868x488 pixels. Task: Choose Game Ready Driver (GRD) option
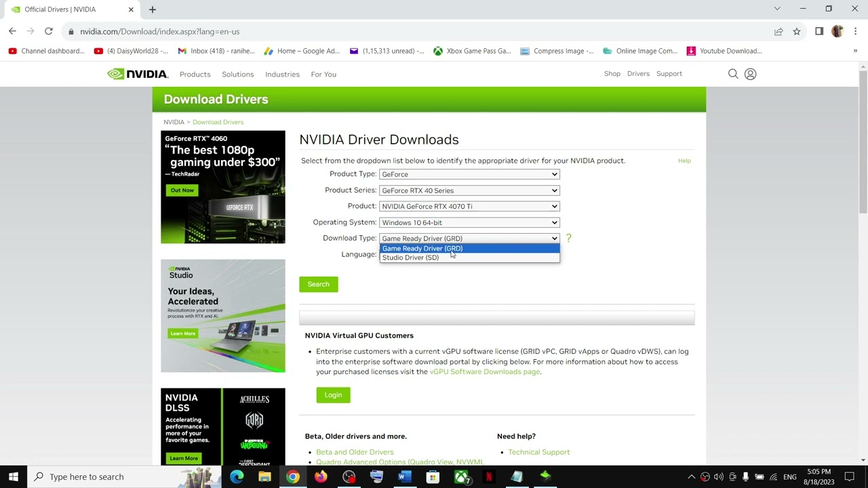tap(469, 248)
